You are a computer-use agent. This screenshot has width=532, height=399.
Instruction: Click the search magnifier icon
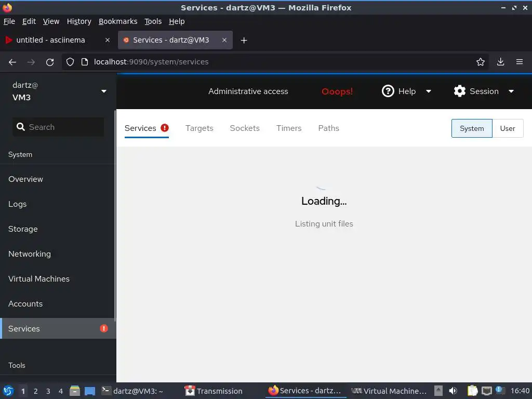coord(21,127)
